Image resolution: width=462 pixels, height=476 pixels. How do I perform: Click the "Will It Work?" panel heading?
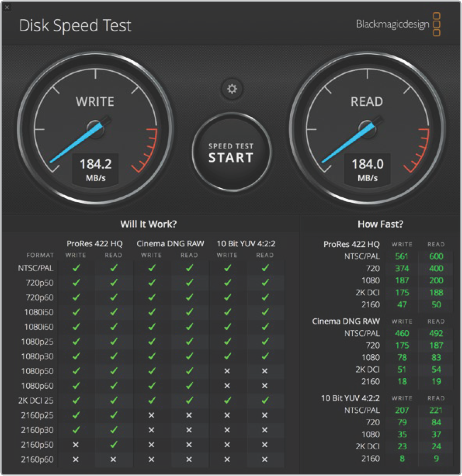(x=149, y=224)
